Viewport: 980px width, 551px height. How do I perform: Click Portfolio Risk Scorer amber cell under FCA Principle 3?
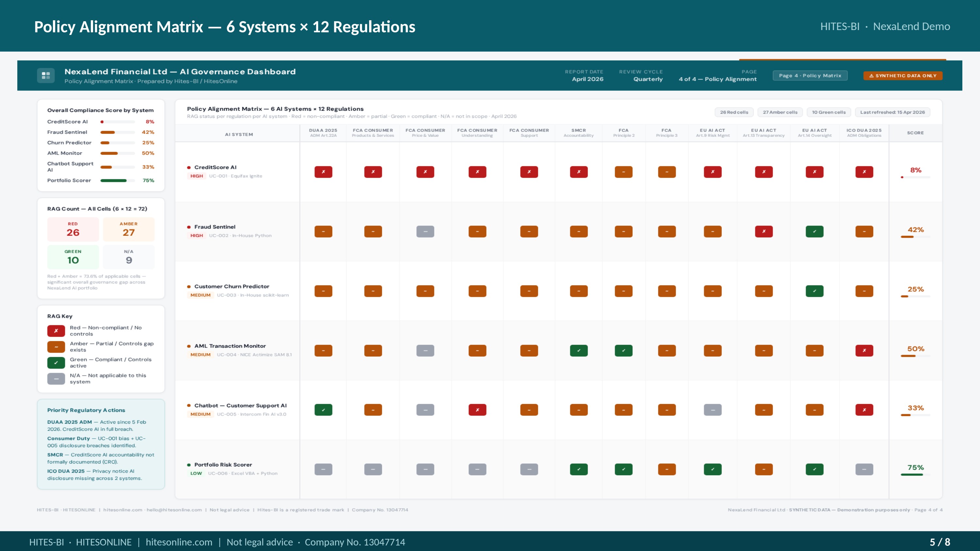point(666,470)
